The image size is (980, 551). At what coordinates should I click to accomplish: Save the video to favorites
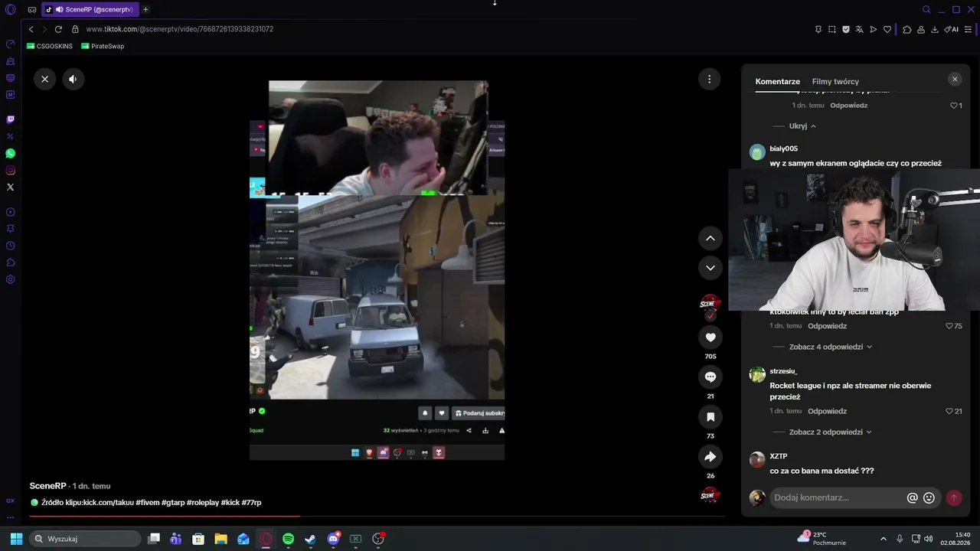(x=710, y=417)
